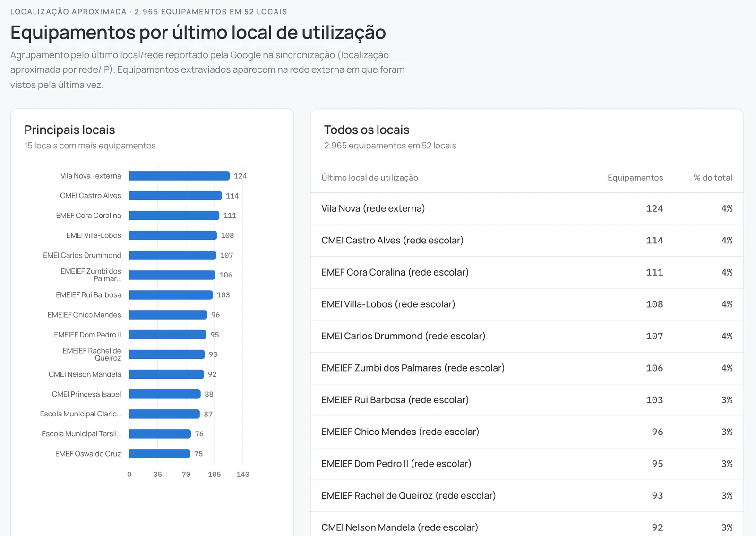Select the 'Vila Nova (rede externa)' table row
Screen dimensions: 756x536
pyautogui.click(x=527, y=208)
